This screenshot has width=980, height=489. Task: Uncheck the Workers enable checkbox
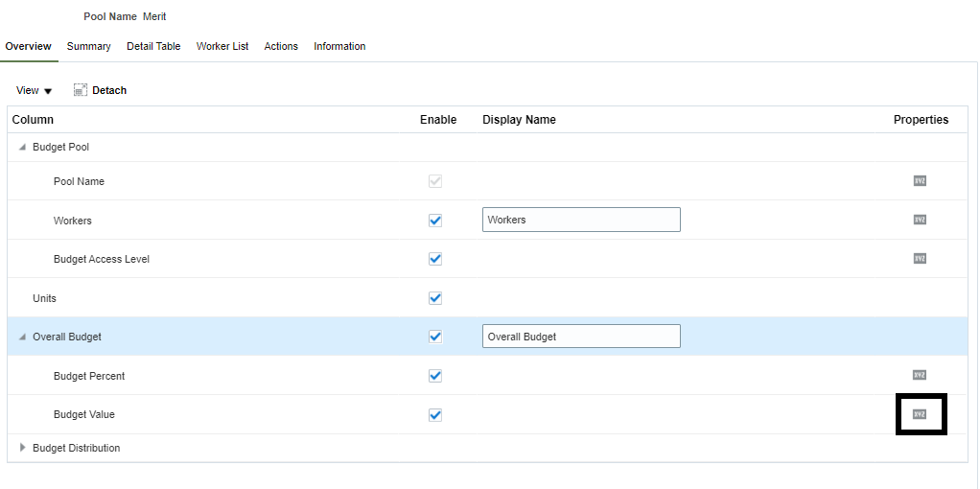435,220
